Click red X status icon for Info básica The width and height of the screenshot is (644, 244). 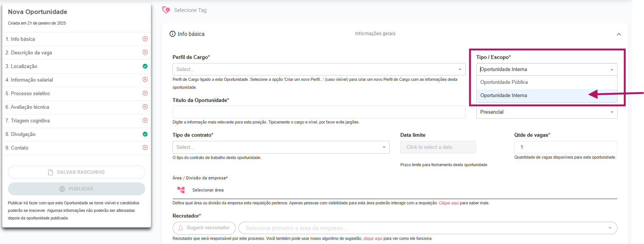click(145, 39)
